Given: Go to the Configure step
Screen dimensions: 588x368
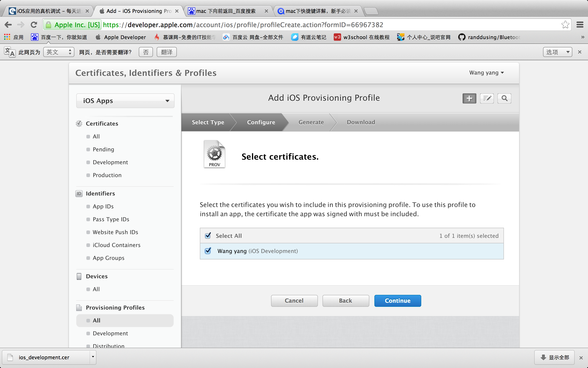Looking at the screenshot, I should click(x=261, y=122).
